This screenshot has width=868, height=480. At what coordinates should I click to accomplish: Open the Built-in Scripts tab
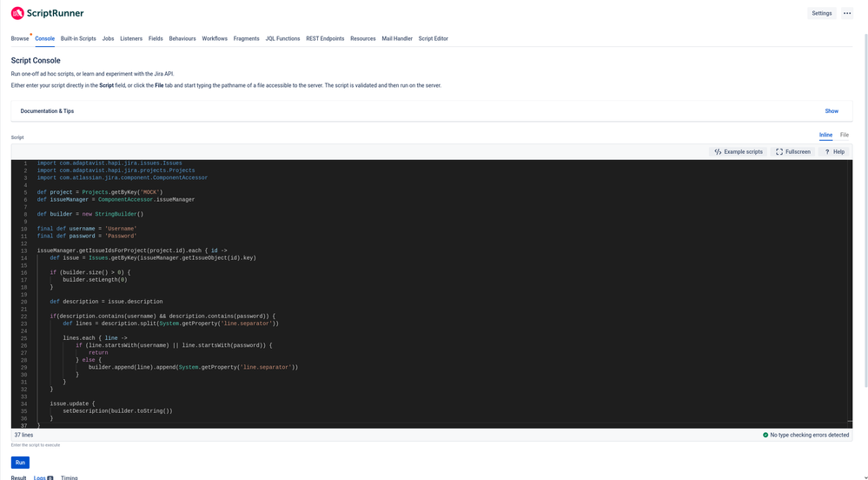(x=78, y=39)
